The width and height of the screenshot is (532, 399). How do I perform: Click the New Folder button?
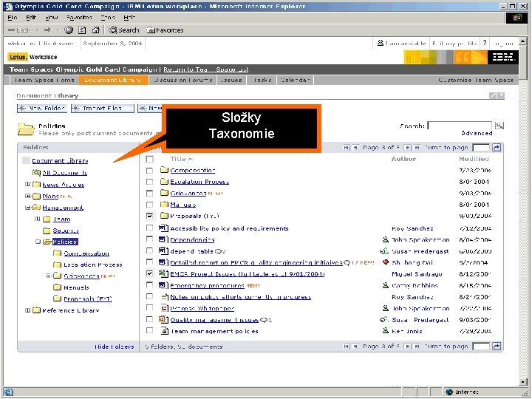coord(41,108)
